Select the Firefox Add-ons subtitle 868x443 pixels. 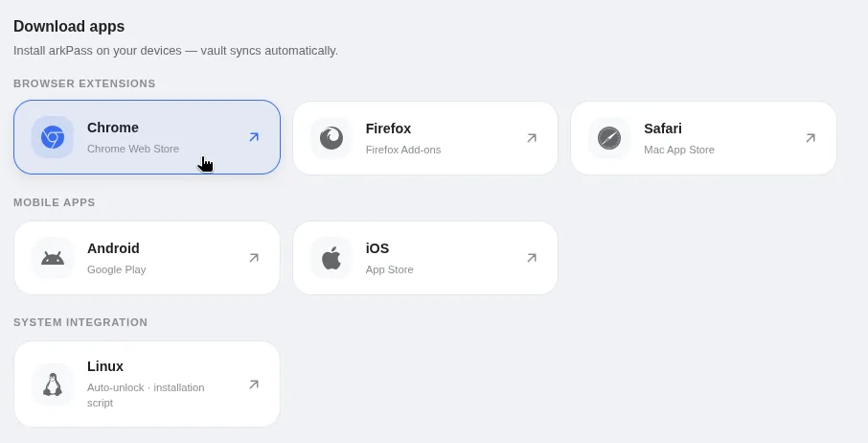[403, 151]
